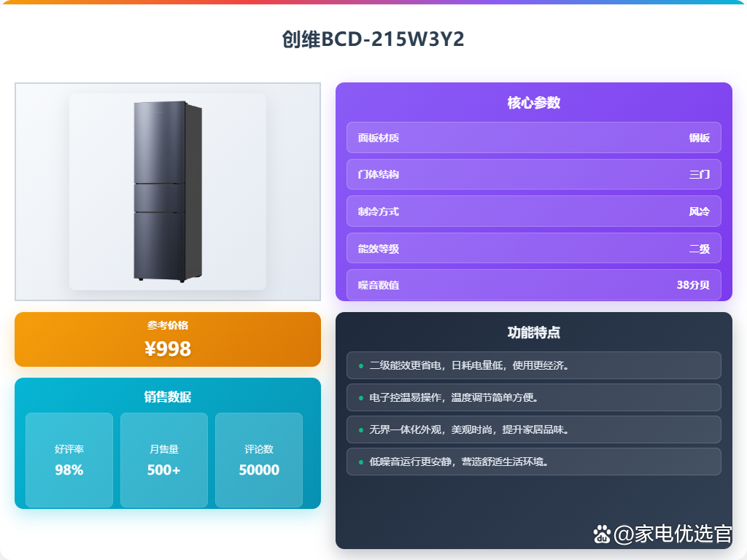Click the @家电优选官 watermark text
Screen dimensions: 747x560
pyautogui.click(x=673, y=534)
